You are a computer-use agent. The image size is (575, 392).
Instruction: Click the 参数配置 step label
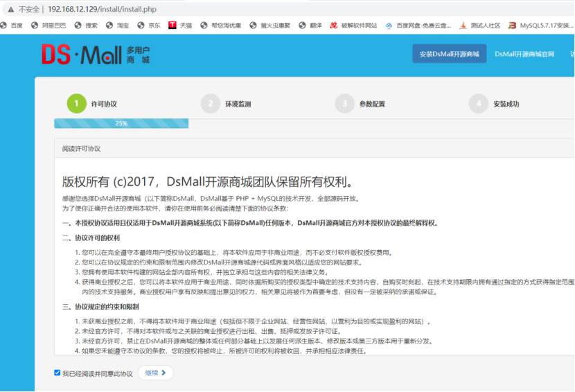click(372, 104)
